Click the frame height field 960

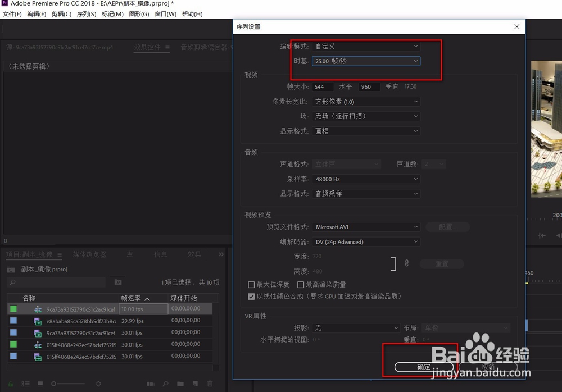pos(369,86)
